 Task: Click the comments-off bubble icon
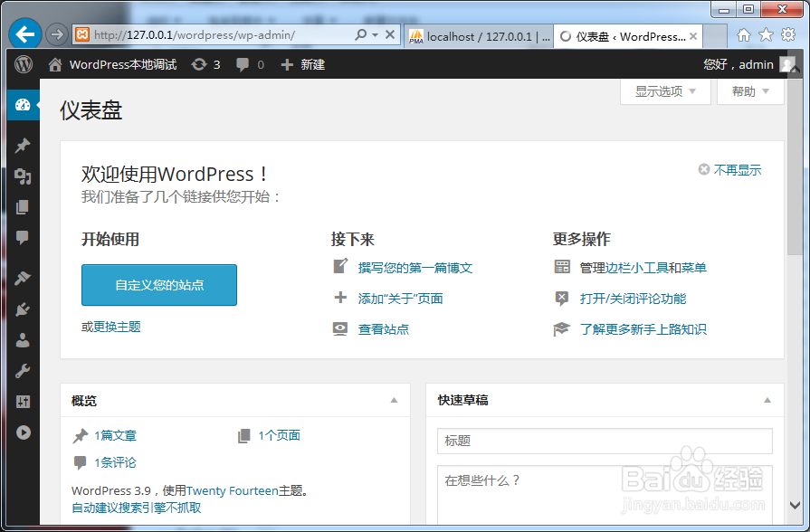[x=561, y=299]
